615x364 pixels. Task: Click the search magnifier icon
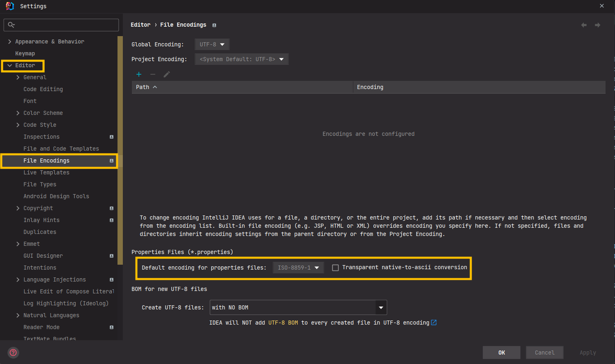11,25
